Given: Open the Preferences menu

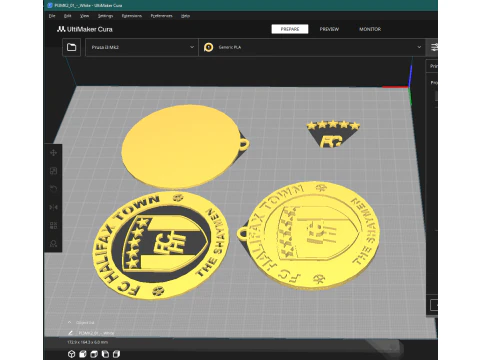Looking at the screenshot, I should 161,16.
